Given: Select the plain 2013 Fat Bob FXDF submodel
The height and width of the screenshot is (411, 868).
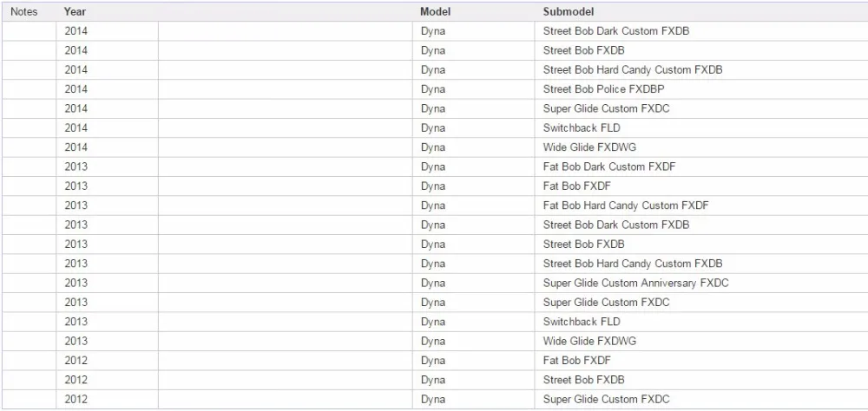Looking at the screenshot, I should [577, 186].
